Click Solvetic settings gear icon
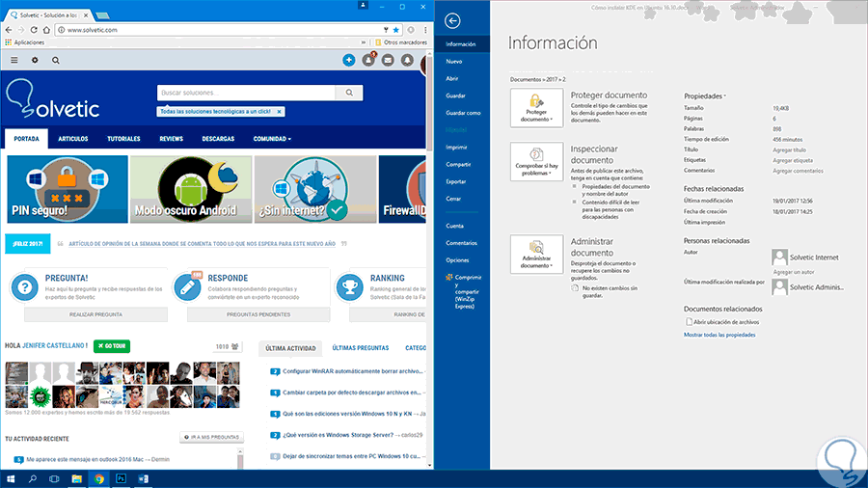Image resolution: width=868 pixels, height=488 pixels. (35, 61)
